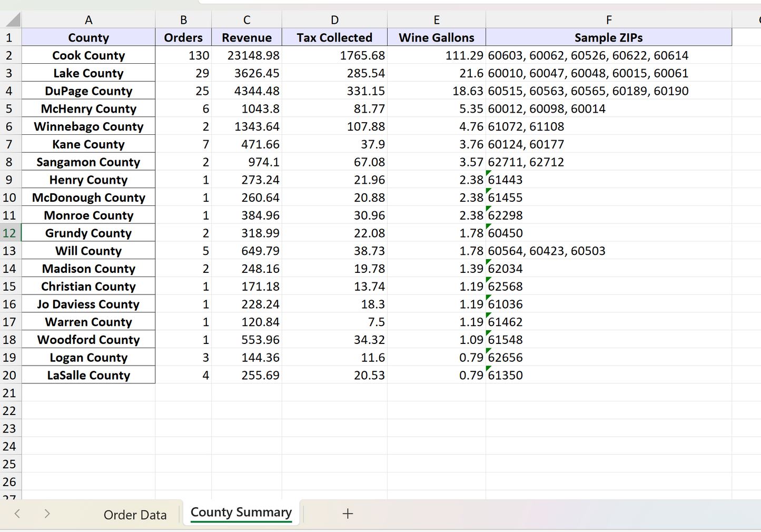761x532 pixels.
Task: Click revenue cell 1343.64
Action: point(246,126)
